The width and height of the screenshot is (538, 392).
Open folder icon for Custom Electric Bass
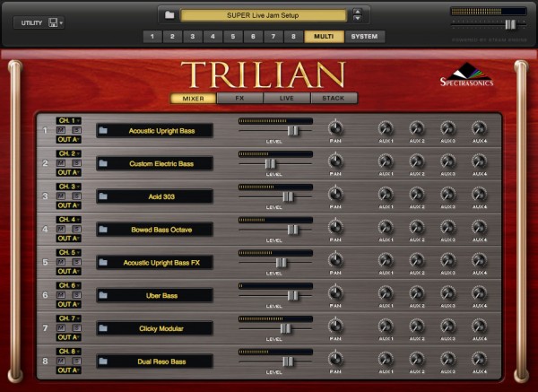103,163
